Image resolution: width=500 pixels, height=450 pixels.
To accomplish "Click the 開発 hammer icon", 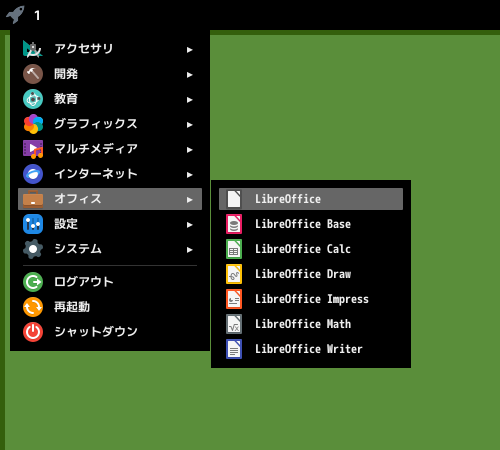I will [x=33, y=74].
